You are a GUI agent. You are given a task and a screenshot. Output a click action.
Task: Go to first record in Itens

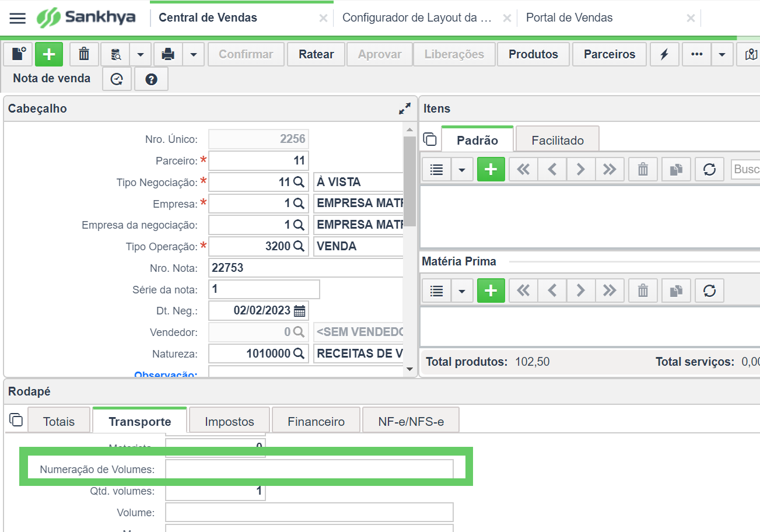[x=523, y=169]
